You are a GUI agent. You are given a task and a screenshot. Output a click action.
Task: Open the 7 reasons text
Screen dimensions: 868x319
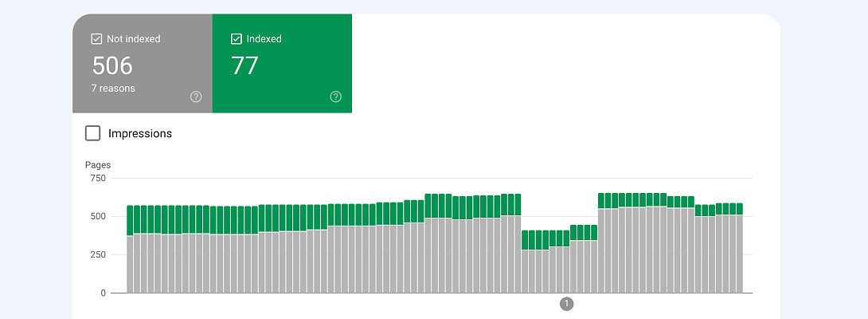(113, 89)
